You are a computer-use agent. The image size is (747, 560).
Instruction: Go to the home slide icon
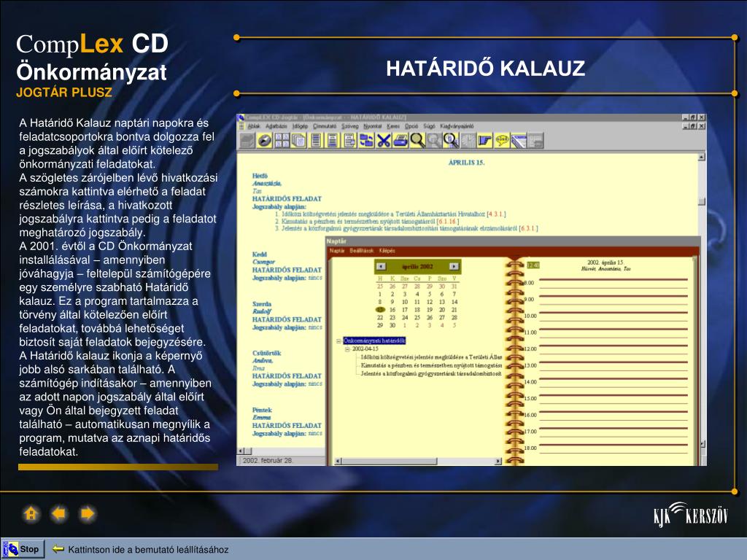click(x=31, y=514)
